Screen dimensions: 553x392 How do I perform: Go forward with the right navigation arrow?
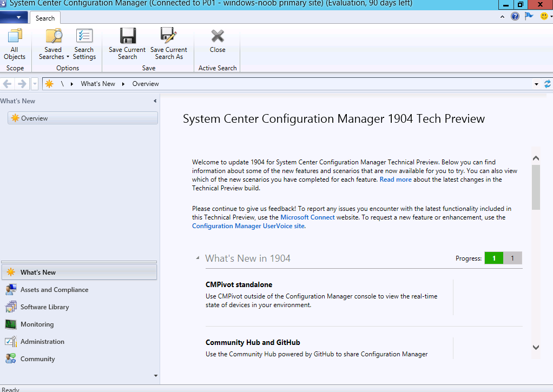(22, 84)
